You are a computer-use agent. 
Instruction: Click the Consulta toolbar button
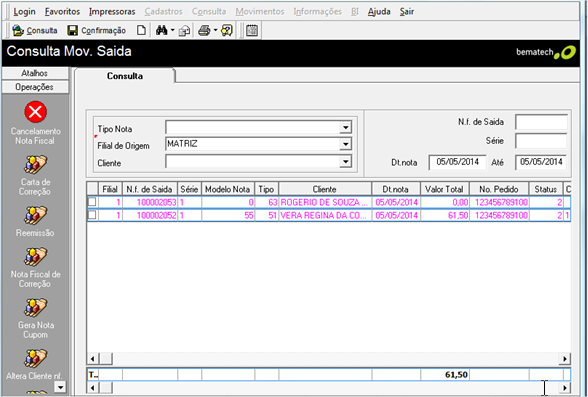click(x=34, y=30)
